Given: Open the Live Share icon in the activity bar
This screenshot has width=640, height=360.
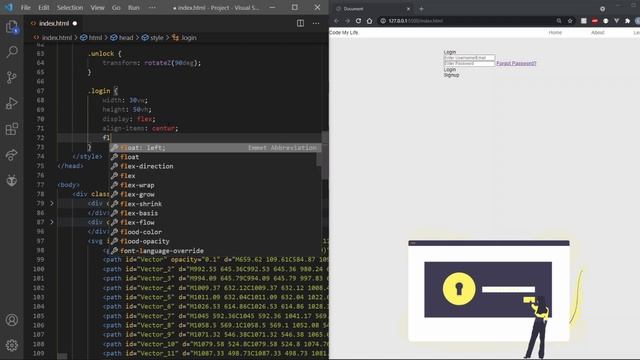Looking at the screenshot, I should coord(12,155).
